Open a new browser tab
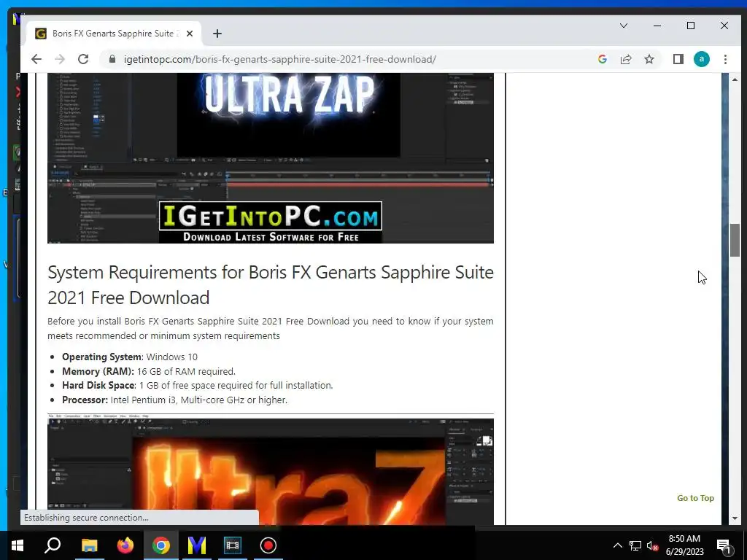Image resolution: width=747 pixels, height=560 pixels. (x=217, y=34)
